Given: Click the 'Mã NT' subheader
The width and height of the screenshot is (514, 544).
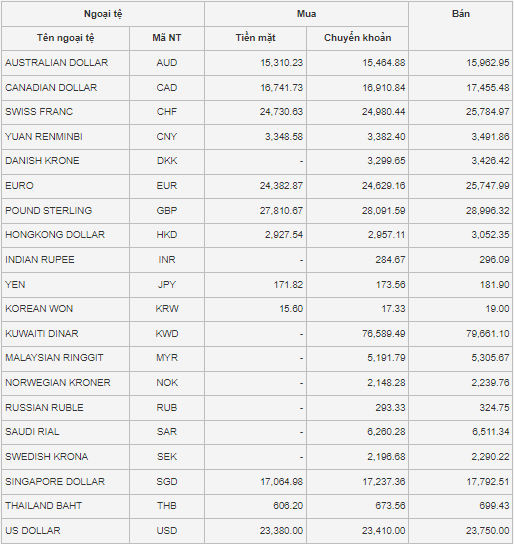Looking at the screenshot, I should pos(167,38).
